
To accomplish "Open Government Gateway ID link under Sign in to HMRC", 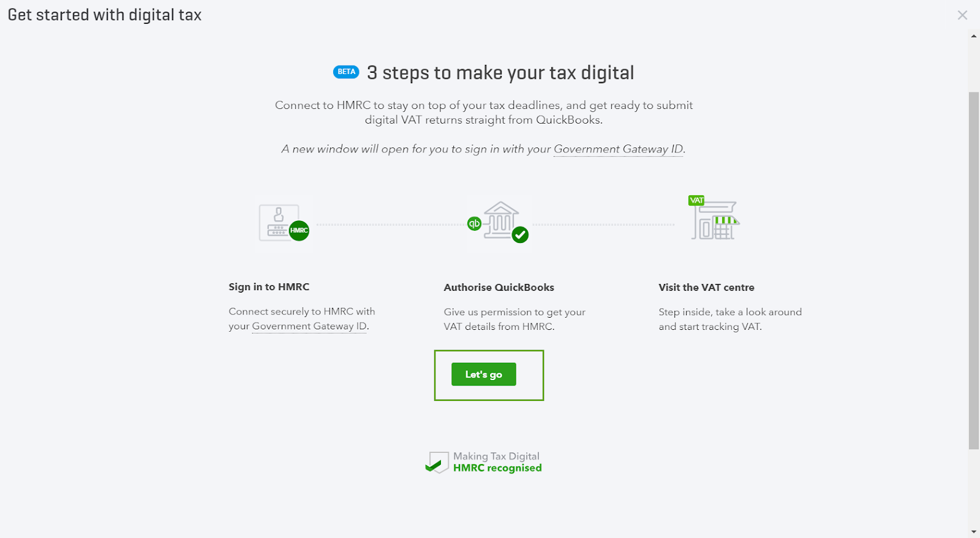I will coord(309,326).
